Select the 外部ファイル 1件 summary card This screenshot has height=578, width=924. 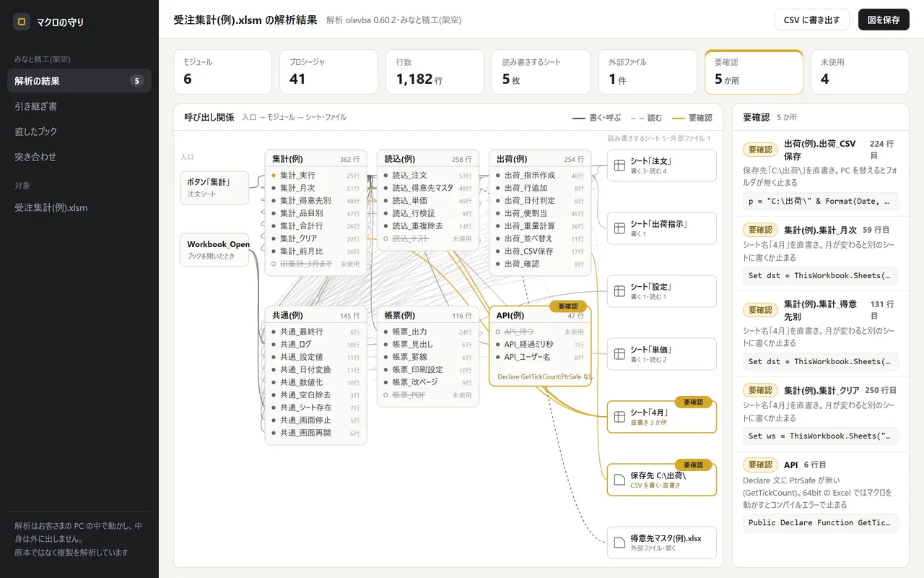tap(648, 72)
